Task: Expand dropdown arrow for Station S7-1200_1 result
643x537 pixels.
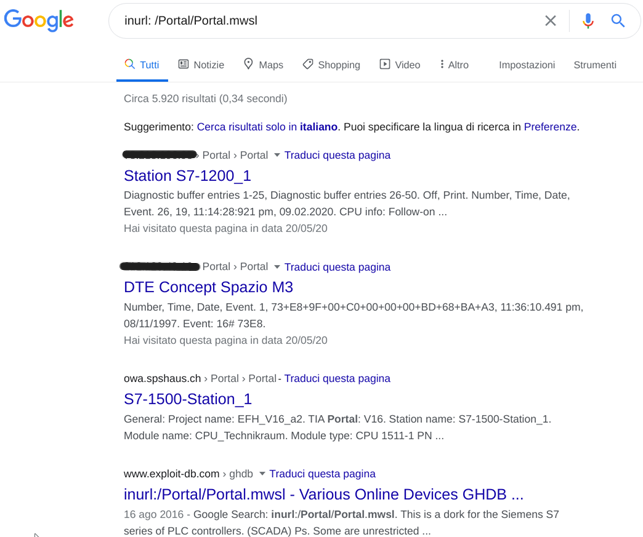Action: (277, 155)
